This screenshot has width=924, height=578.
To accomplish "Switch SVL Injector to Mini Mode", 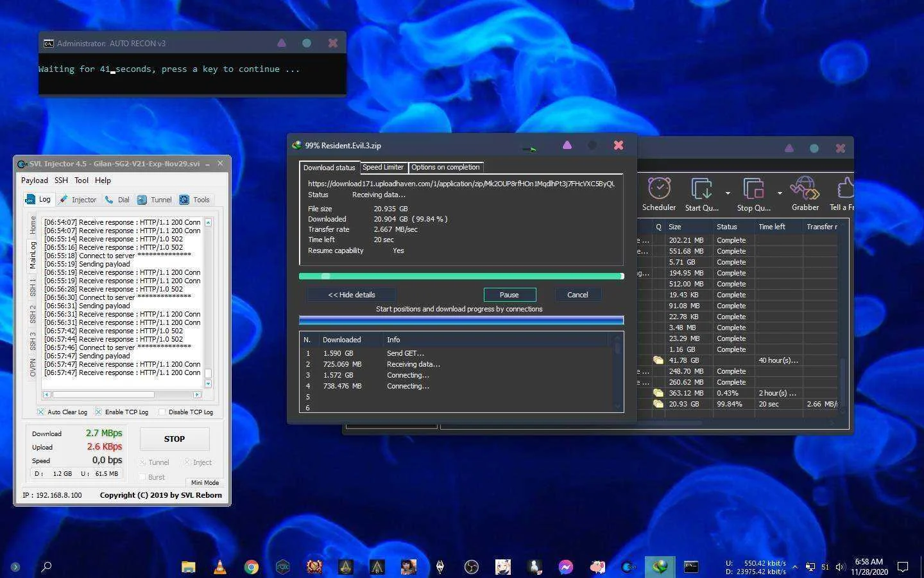I will point(205,482).
